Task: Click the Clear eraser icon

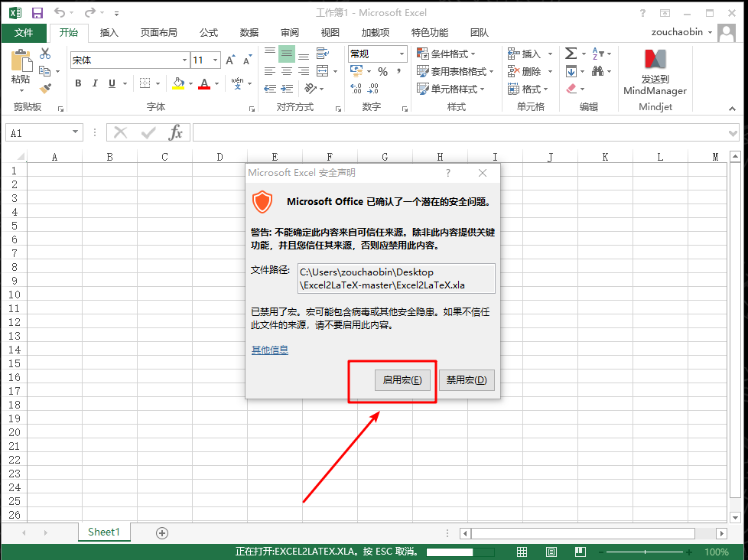Action: pyautogui.click(x=571, y=89)
